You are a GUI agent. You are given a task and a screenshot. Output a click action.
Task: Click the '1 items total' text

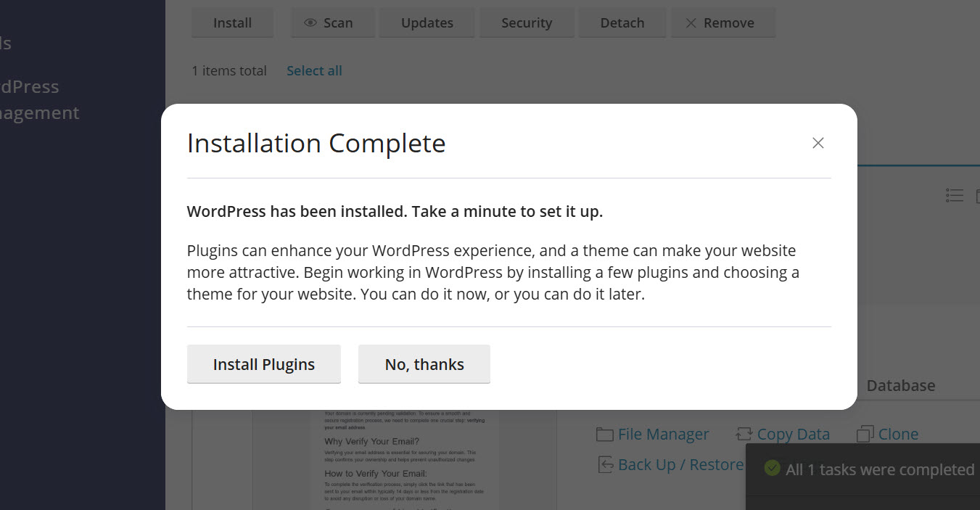point(229,70)
